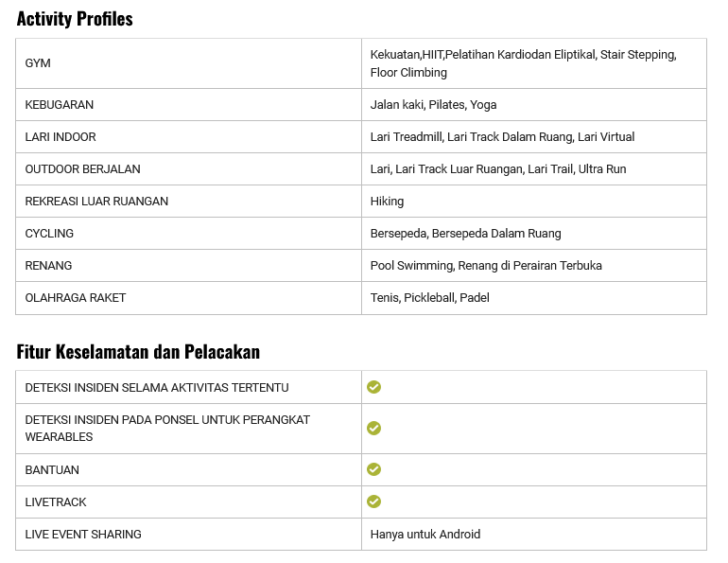
Task: Select the GYM row label
Action: [38, 63]
